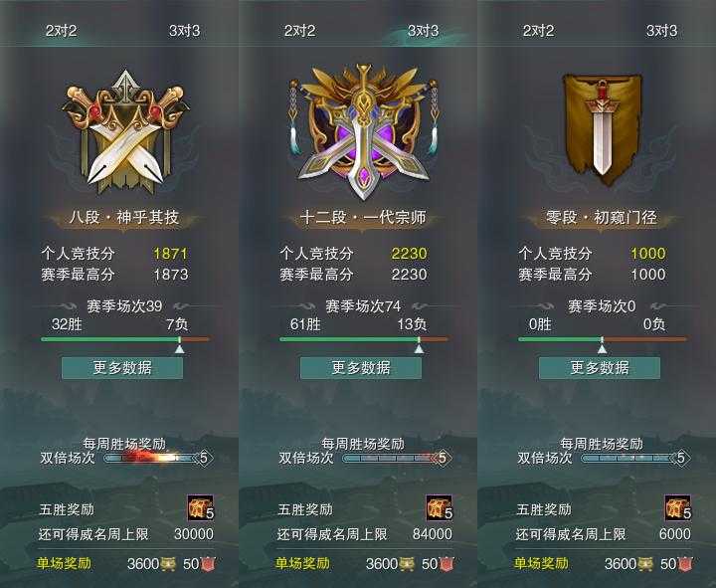716x588 pixels.
Task: Click the red badge icon beside 50 in right panel
Action: coord(684,564)
